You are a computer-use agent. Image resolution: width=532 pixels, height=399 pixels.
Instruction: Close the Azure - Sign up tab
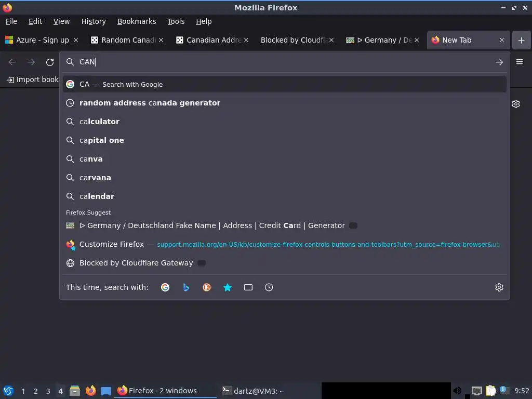[x=76, y=40]
